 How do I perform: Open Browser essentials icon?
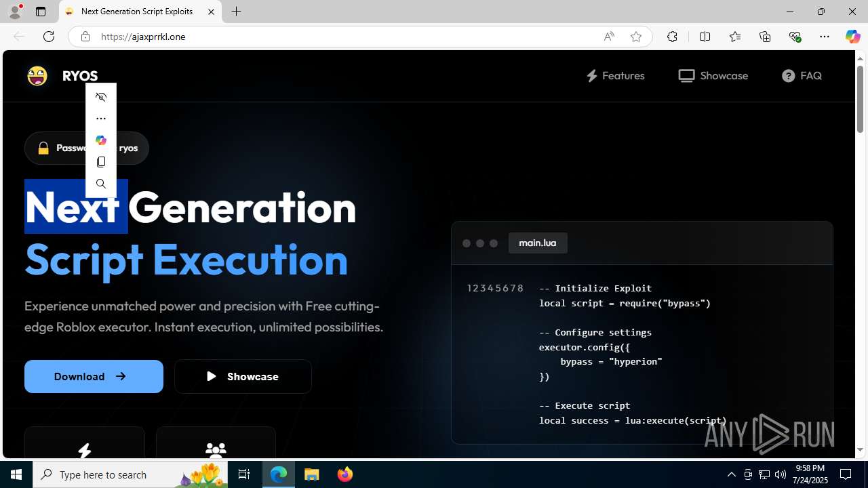coord(795,37)
